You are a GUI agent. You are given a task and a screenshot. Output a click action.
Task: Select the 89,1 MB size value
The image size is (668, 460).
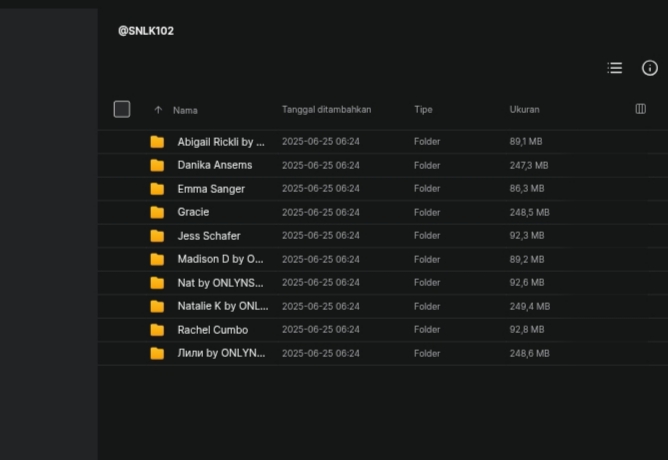point(526,141)
